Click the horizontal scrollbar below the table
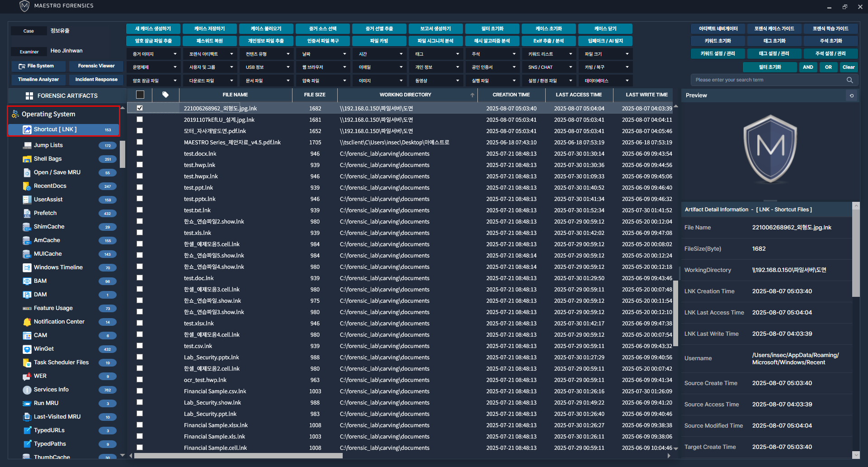Image resolution: width=868 pixels, height=467 pixels. pyautogui.click(x=238, y=456)
